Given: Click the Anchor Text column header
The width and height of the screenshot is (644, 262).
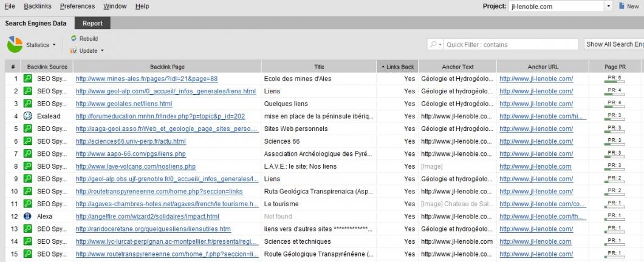Looking at the screenshot, I should click(457, 67).
